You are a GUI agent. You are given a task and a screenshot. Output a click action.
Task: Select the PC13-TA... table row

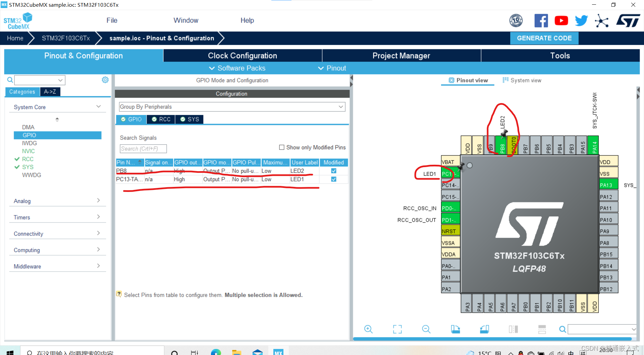[232, 179]
